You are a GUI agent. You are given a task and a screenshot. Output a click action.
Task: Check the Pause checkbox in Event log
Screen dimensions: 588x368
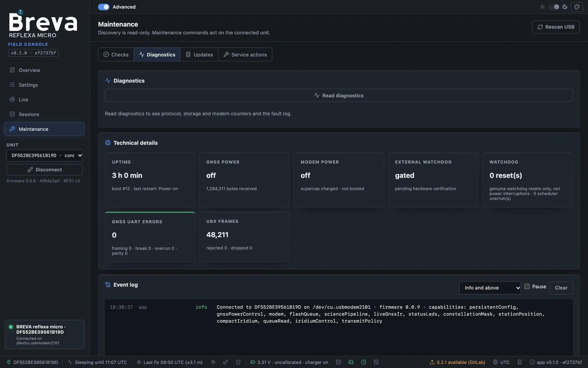[x=527, y=286]
